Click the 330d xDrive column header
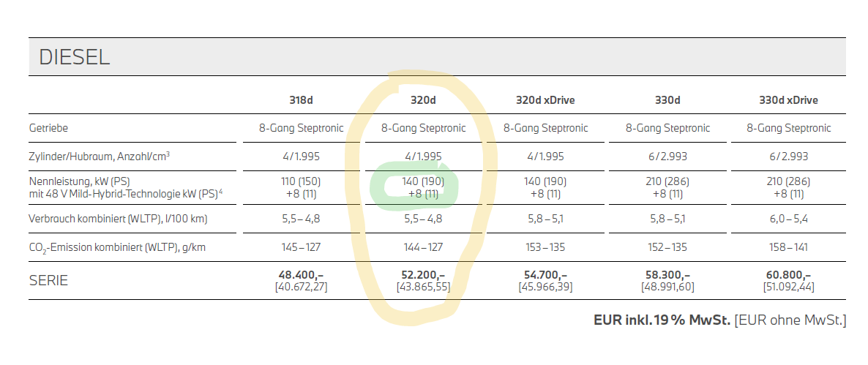868x365 pixels. click(x=789, y=100)
